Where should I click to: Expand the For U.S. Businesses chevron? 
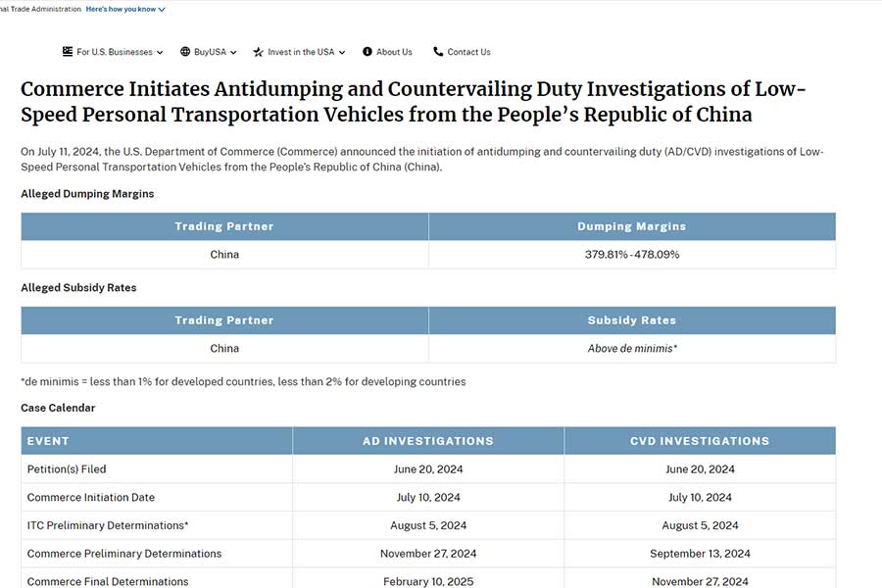160,52
